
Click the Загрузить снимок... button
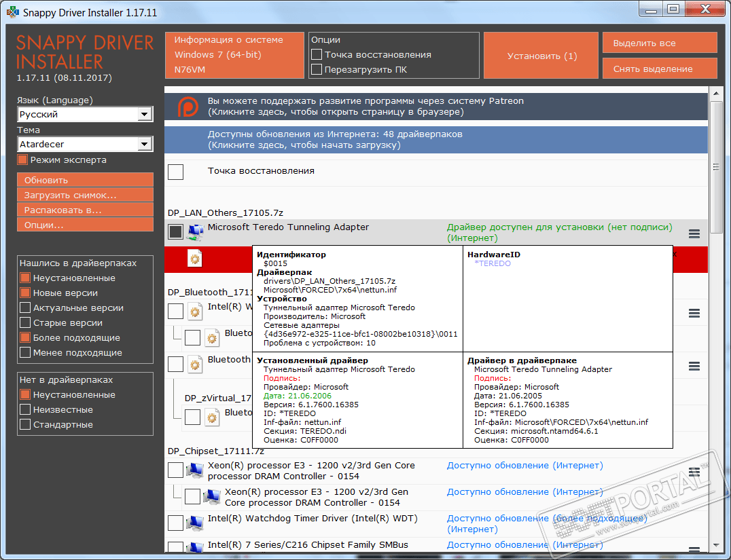tap(86, 195)
